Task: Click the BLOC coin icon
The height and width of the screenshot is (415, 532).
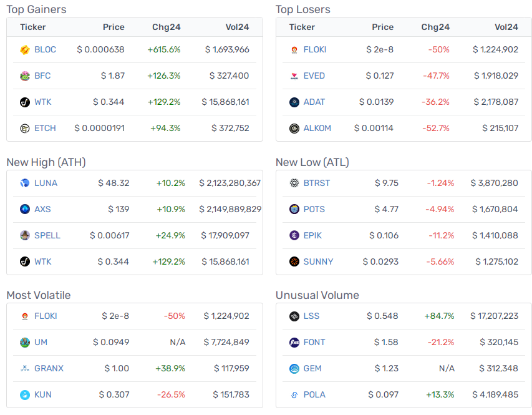Action: 25,50
